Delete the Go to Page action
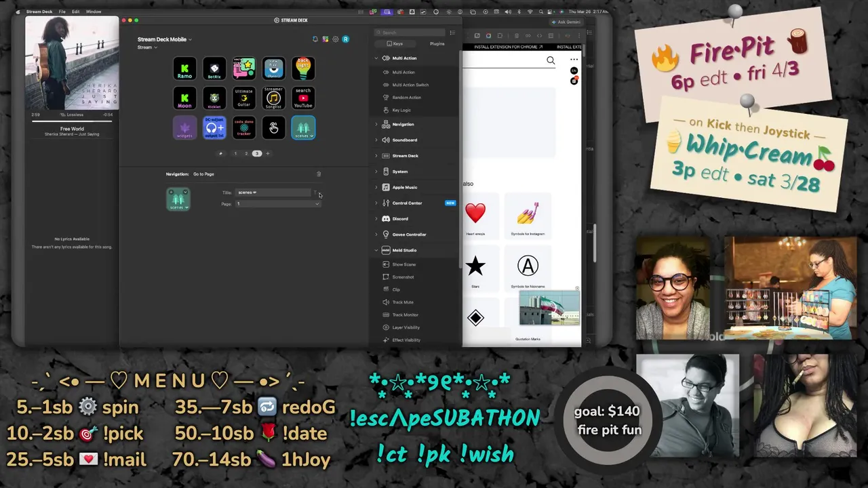The height and width of the screenshot is (488, 868). pyautogui.click(x=319, y=174)
